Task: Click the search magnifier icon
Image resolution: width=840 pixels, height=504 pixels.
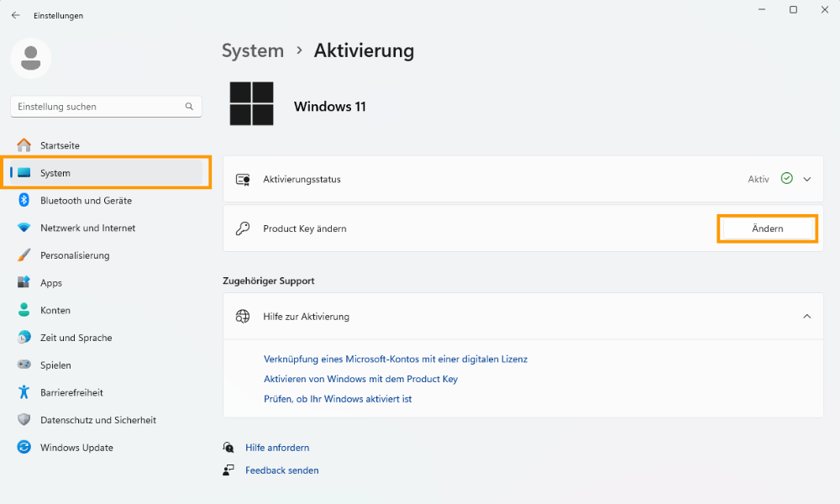Action: [189, 107]
